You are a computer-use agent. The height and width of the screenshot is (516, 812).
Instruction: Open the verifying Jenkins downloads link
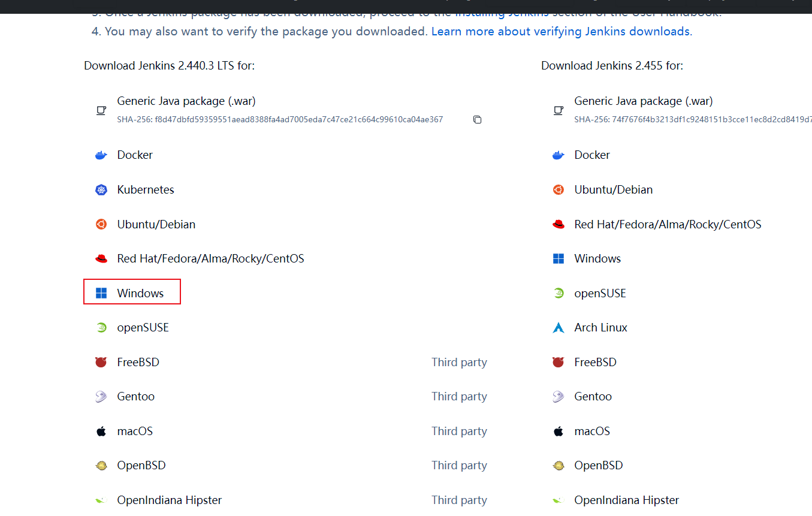[560, 31]
